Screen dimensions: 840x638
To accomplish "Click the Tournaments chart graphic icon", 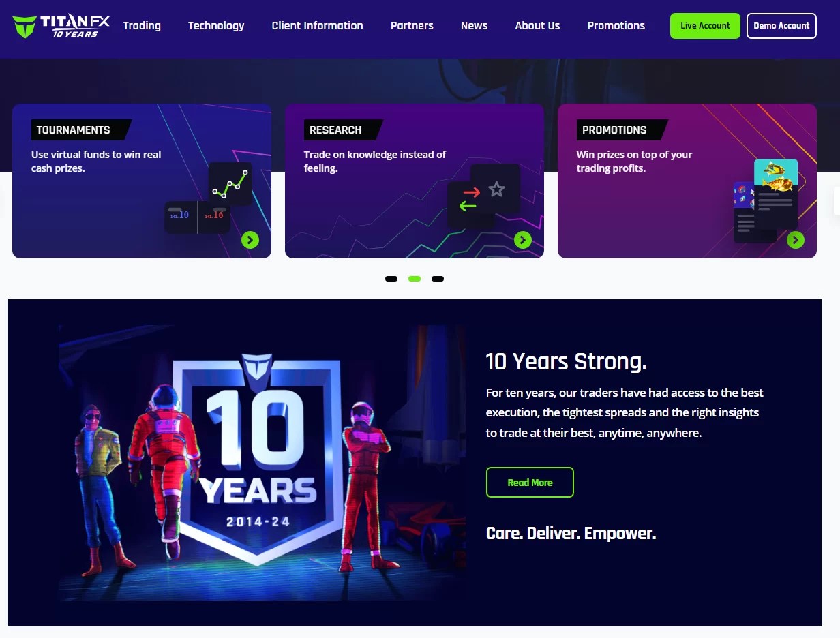I will pyautogui.click(x=209, y=198).
